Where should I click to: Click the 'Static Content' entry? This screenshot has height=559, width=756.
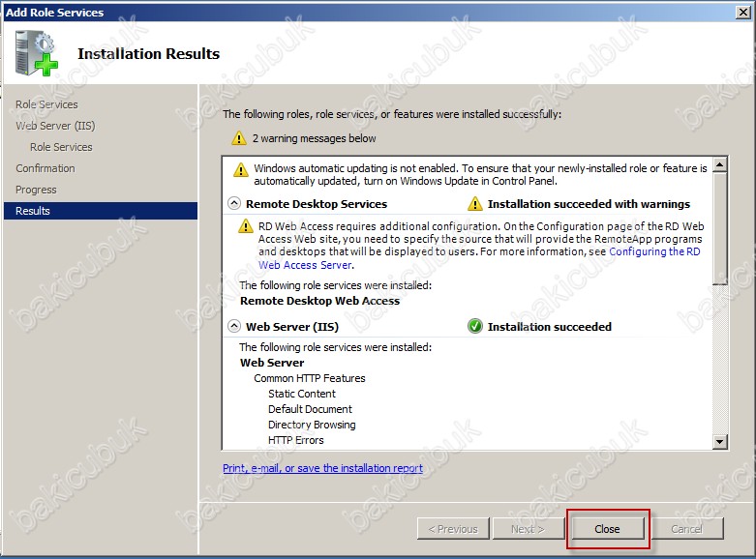tap(302, 394)
